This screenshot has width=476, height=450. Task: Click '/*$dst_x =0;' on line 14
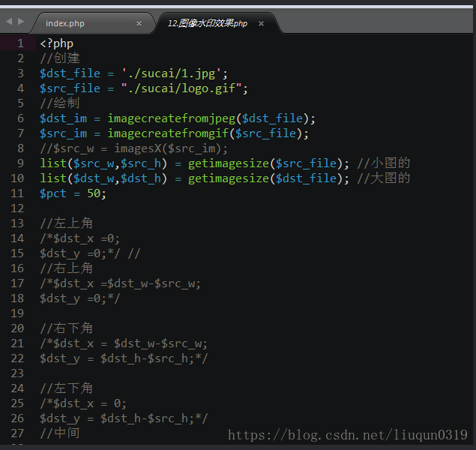click(x=80, y=238)
